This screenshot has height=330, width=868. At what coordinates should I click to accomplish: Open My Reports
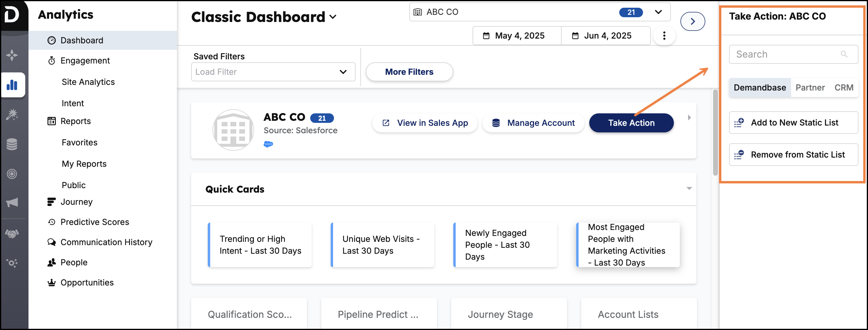click(84, 164)
